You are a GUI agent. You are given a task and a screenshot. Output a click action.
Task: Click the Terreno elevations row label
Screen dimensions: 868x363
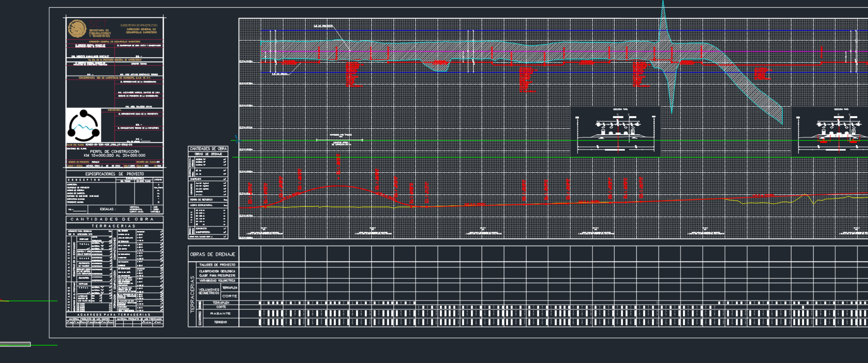pyautogui.click(x=221, y=322)
